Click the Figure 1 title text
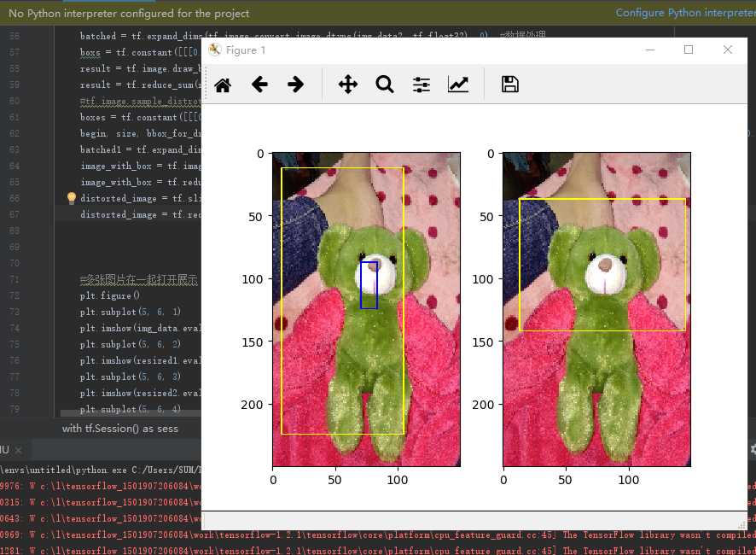The width and height of the screenshot is (756, 555). tap(246, 50)
